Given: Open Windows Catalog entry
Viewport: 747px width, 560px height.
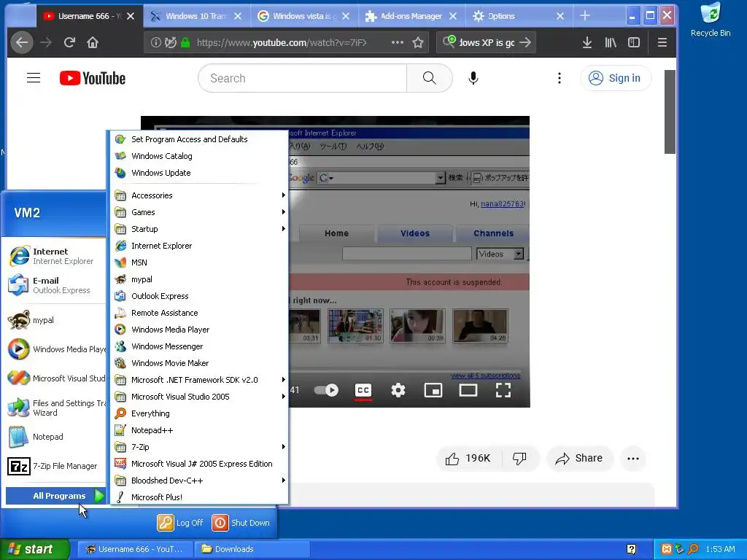Looking at the screenshot, I should click(x=200, y=156).
